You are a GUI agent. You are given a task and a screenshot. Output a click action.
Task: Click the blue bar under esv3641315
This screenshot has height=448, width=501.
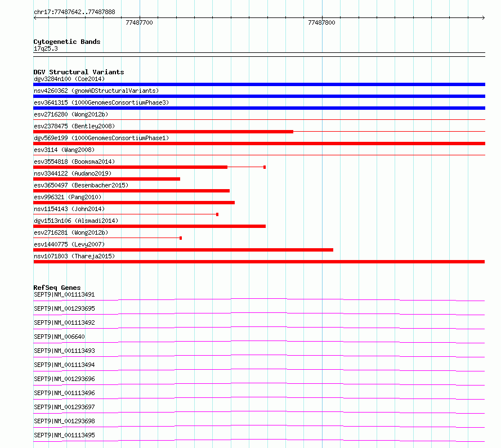tap(259, 108)
